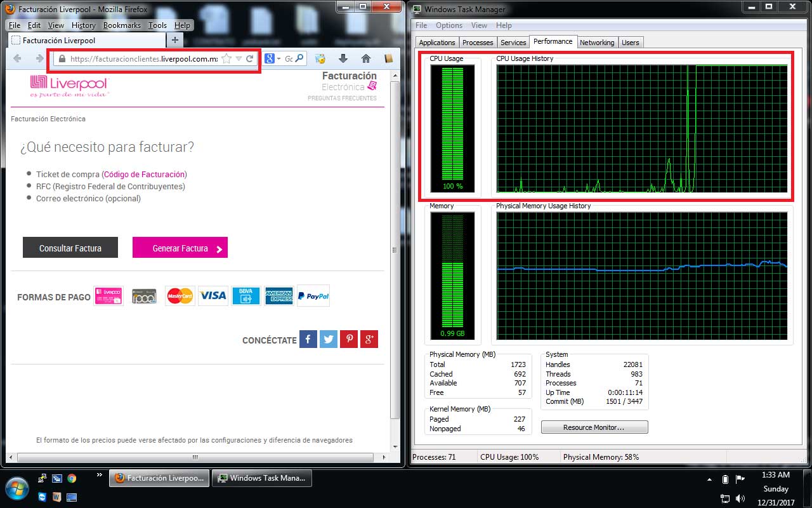The image size is (812, 508).
Task: Open the Firefox Downloads arrow icon
Action: [x=343, y=58]
